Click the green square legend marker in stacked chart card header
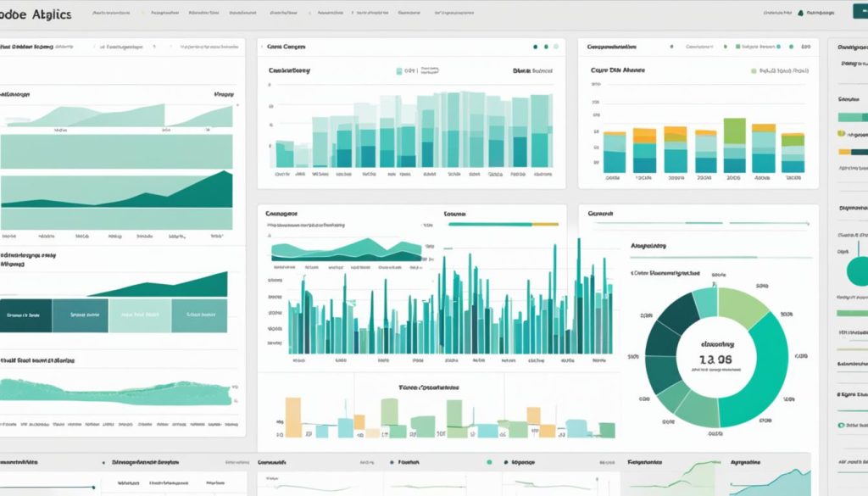This screenshot has width=868, height=496. click(737, 47)
